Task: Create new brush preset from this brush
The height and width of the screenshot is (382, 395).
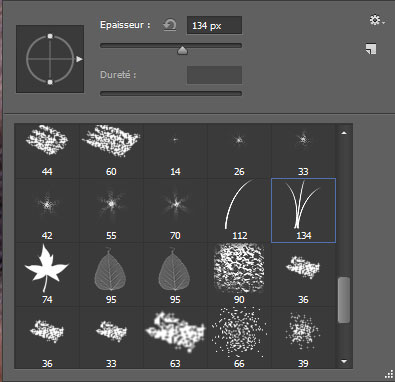Action: tap(371, 49)
